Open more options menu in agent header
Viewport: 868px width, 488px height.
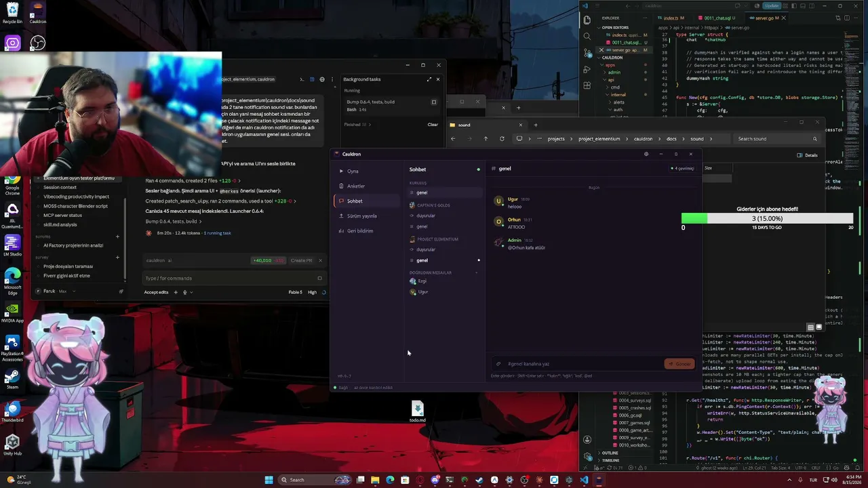(x=332, y=79)
